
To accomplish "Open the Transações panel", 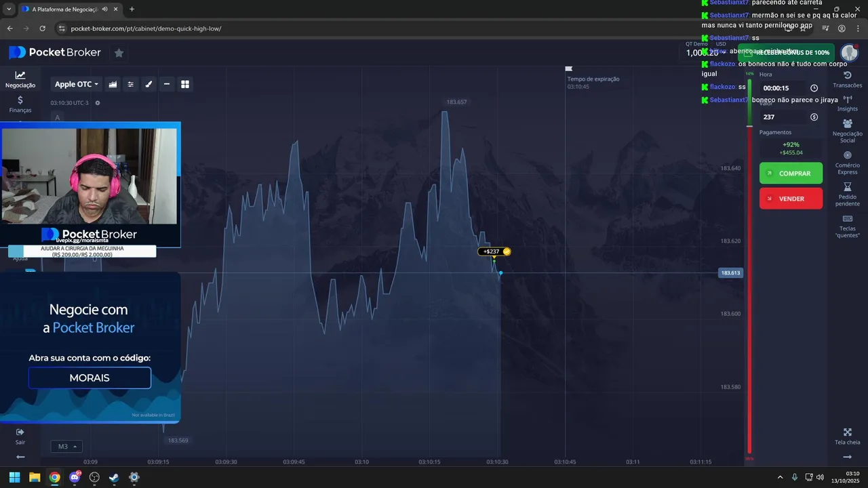I will [847, 79].
